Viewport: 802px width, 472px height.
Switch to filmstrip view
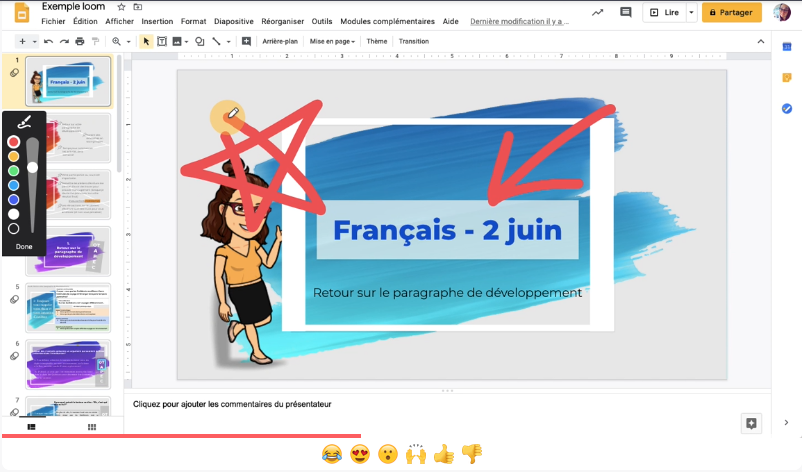pos(32,427)
